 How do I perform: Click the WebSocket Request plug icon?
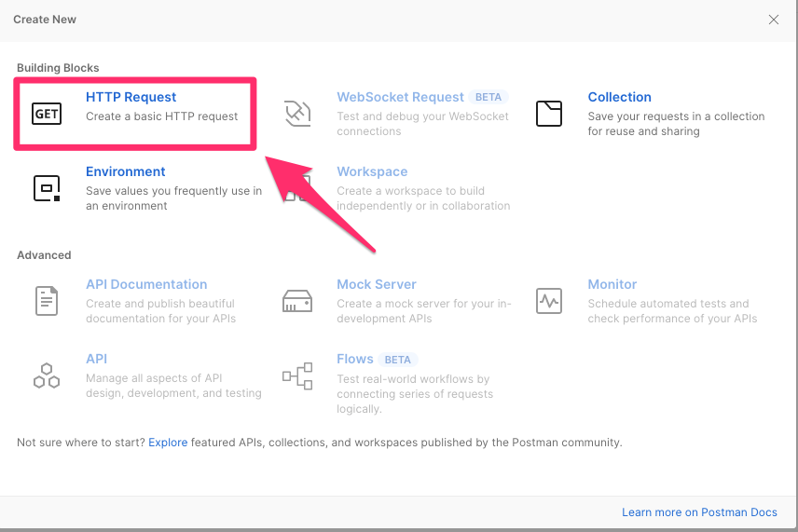pyautogui.click(x=297, y=114)
